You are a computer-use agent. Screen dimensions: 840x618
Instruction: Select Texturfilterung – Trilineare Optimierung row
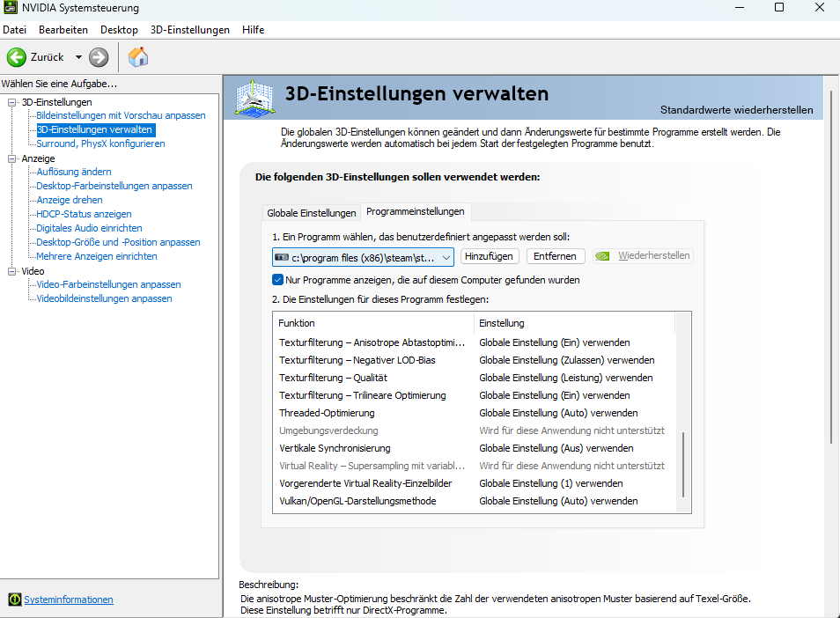tap(474, 396)
